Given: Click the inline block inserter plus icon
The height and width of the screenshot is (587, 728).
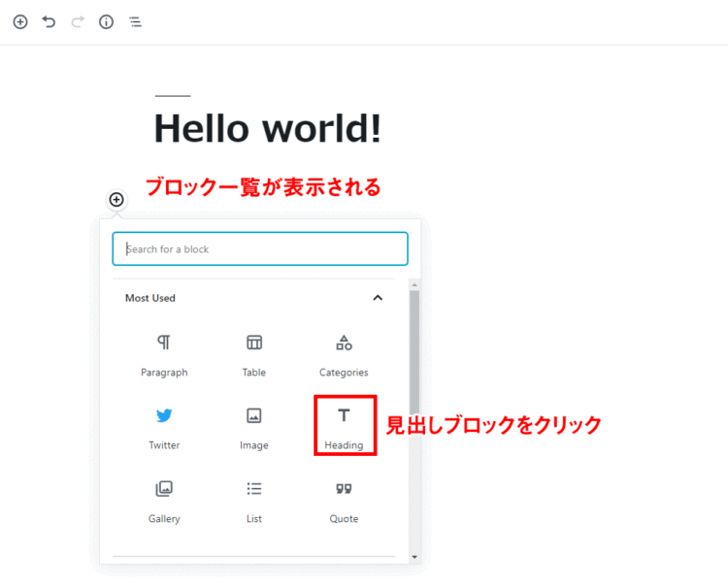Looking at the screenshot, I should click(116, 200).
